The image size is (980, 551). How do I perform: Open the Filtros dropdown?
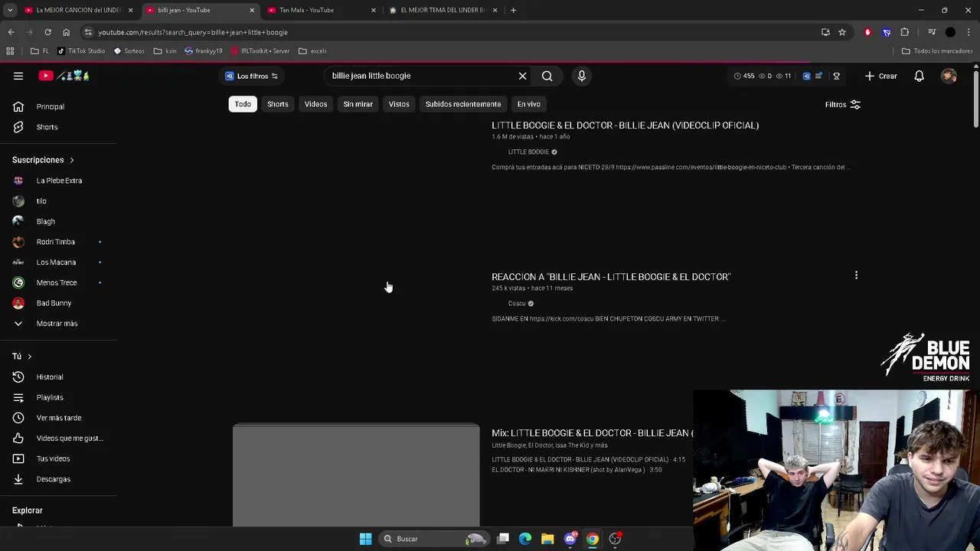(x=843, y=104)
